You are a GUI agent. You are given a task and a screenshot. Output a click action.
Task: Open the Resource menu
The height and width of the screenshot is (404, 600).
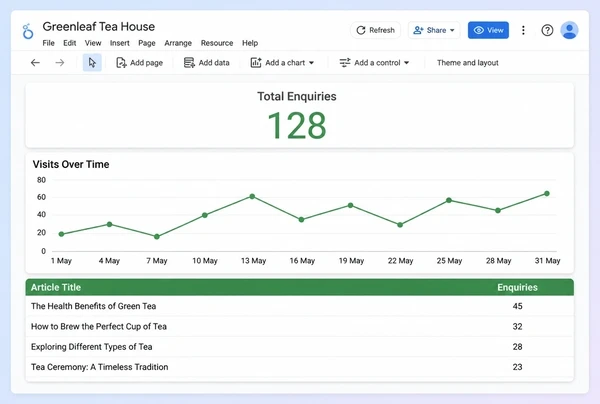click(x=217, y=43)
